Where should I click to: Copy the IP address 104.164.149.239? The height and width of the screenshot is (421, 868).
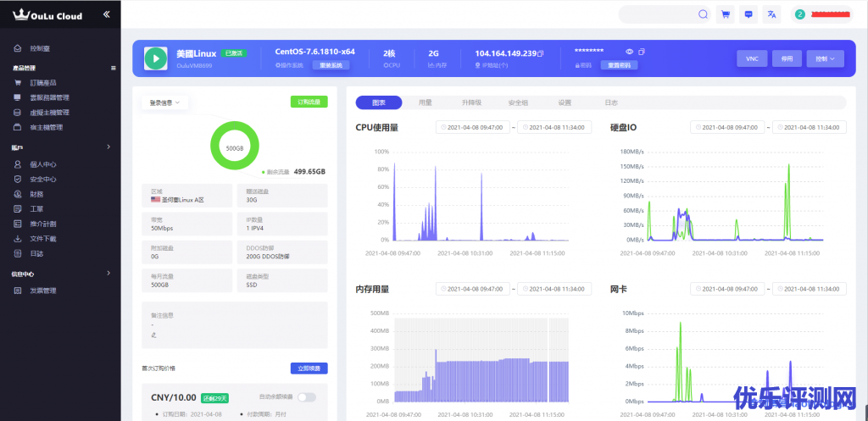(x=541, y=53)
